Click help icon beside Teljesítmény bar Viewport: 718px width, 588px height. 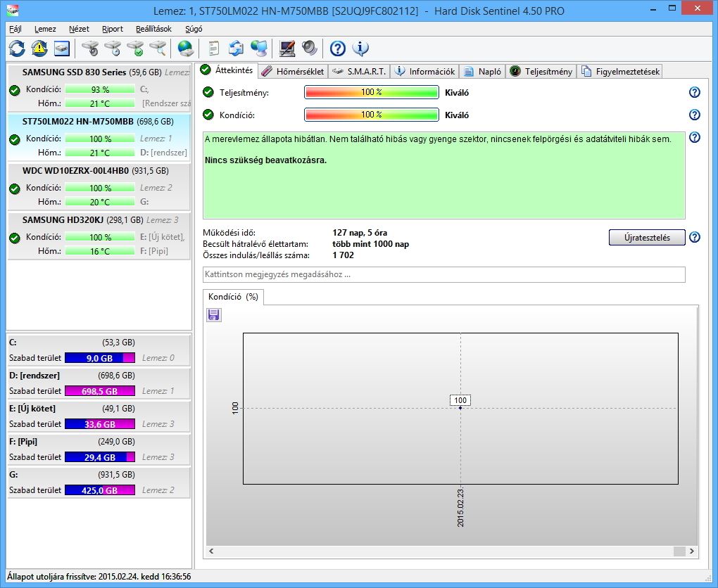pos(695,92)
